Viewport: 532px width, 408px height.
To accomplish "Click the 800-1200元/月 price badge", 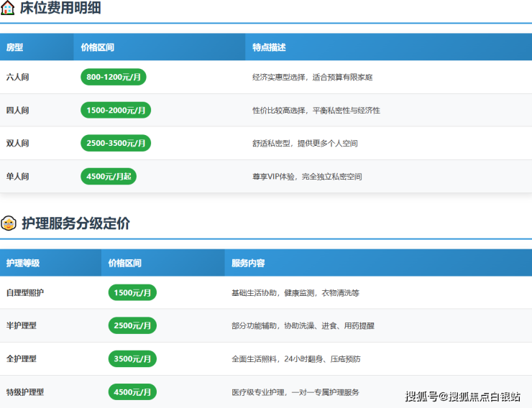I will click(113, 77).
